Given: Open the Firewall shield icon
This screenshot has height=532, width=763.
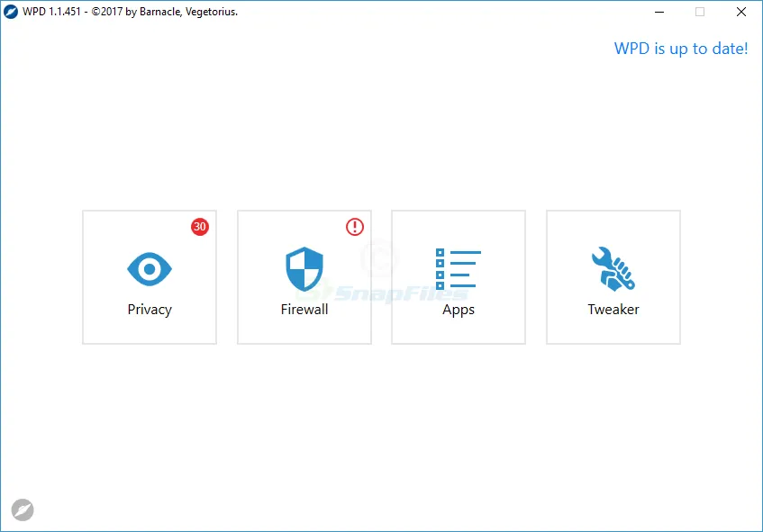Looking at the screenshot, I should tap(304, 269).
